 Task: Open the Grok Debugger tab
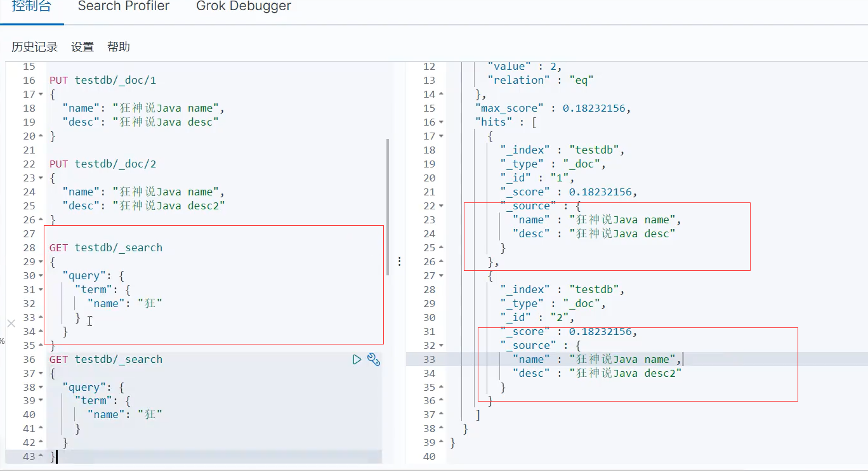click(x=244, y=6)
